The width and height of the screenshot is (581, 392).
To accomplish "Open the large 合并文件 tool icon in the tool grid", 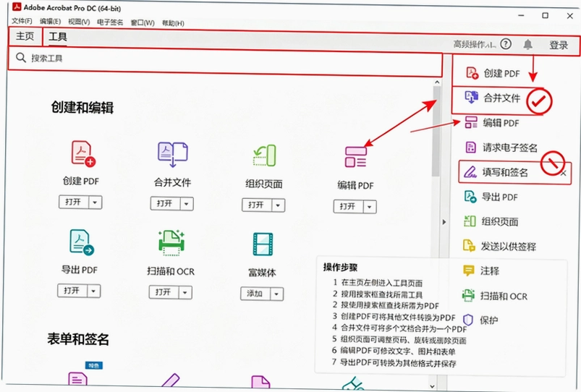I will tap(173, 155).
